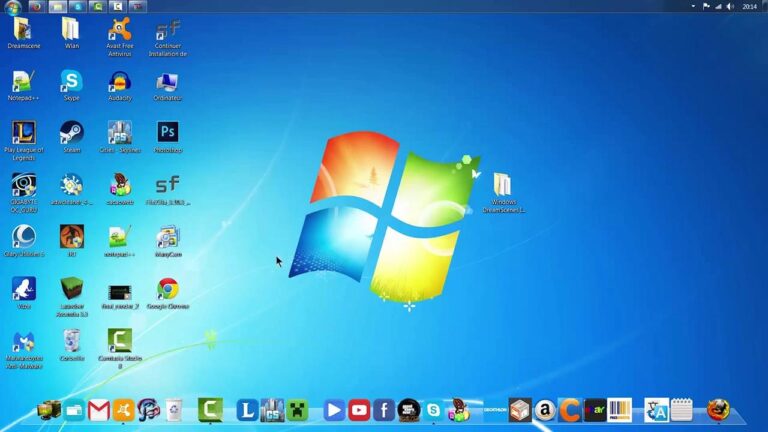The height and width of the screenshot is (432, 768).
Task: Launch Camtasia from the bottom dock
Action: pyautogui.click(x=210, y=409)
